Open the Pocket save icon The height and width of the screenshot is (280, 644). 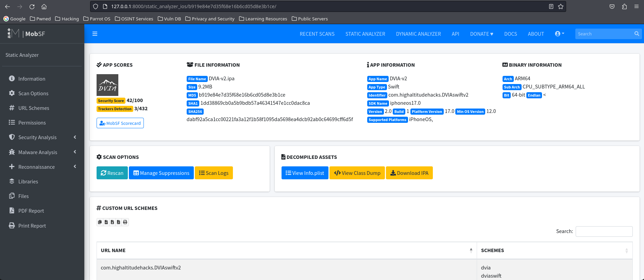(612, 6)
